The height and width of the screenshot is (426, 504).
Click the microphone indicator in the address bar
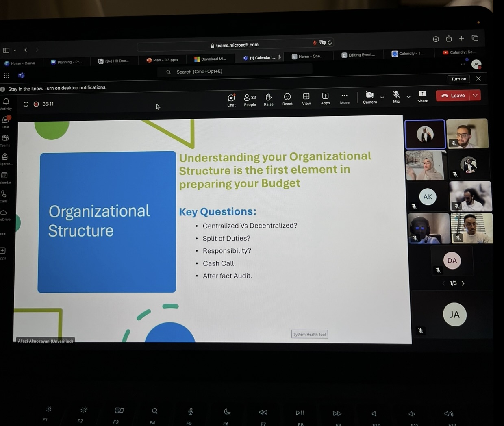click(x=315, y=43)
